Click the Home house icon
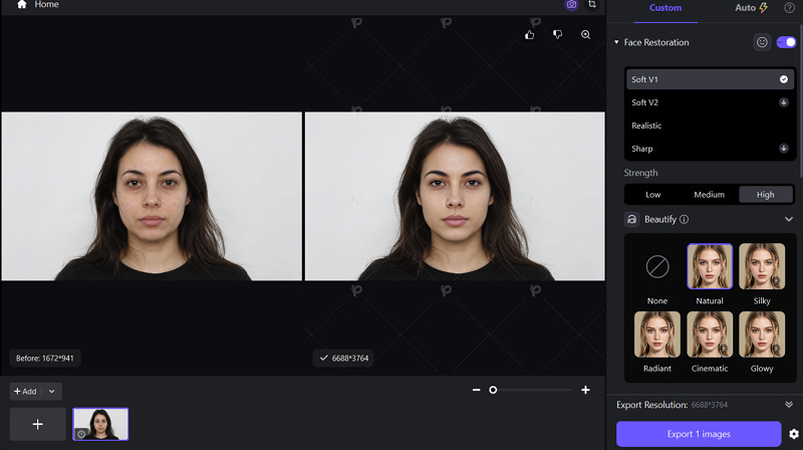 (22, 5)
